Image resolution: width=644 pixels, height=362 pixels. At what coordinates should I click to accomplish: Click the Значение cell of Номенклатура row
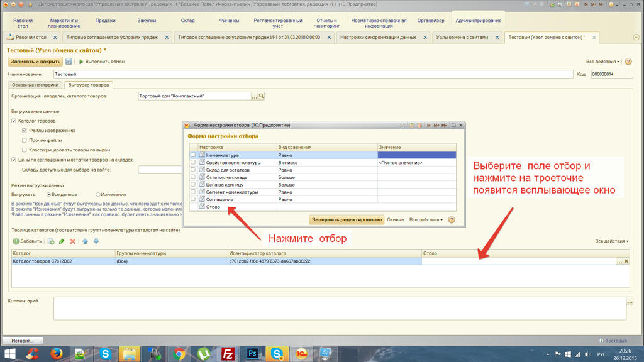[417, 155]
